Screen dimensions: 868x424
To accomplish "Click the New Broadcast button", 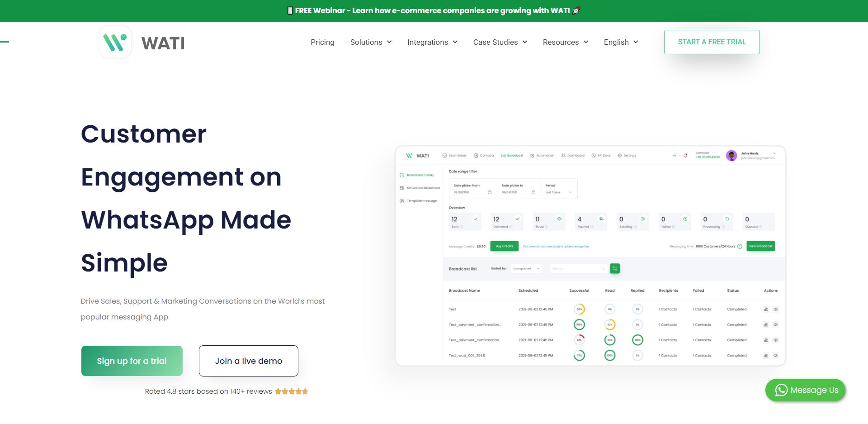I will (x=760, y=246).
